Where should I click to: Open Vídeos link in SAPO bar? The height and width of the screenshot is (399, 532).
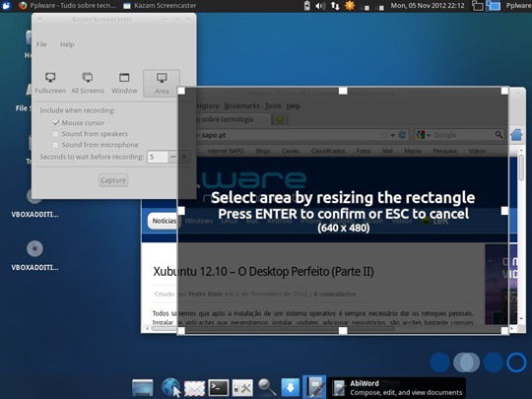coord(477,151)
